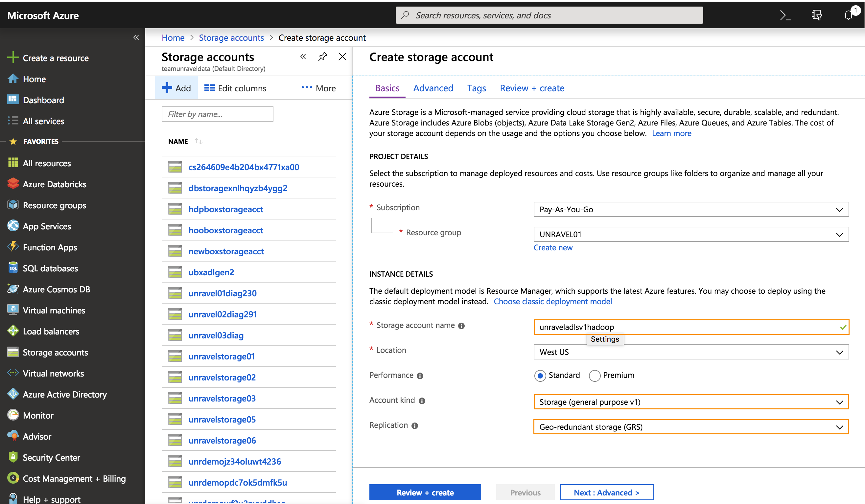
Task: Click the blue Review + create button
Action: coord(425,493)
